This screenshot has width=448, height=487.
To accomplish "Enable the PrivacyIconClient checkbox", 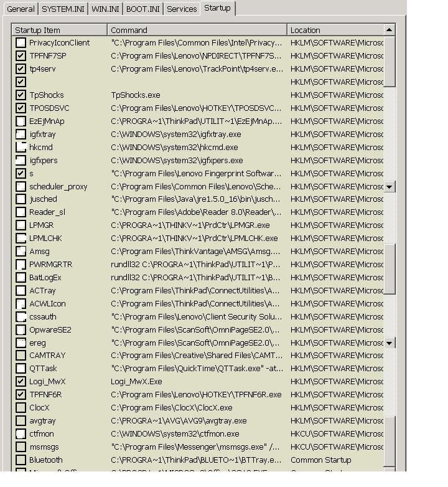I will click(21, 42).
